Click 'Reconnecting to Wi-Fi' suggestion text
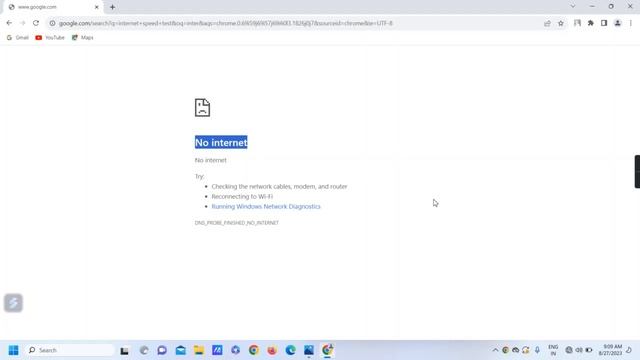Image resolution: width=640 pixels, height=360 pixels. (242, 196)
